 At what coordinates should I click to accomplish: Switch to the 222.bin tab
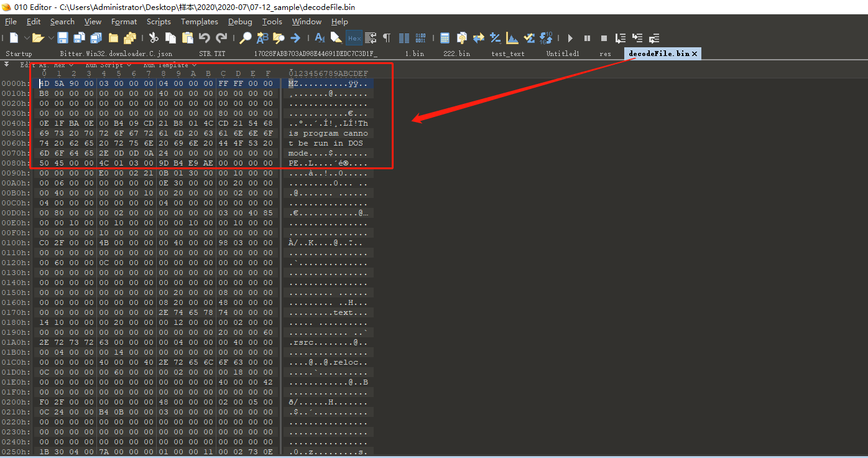[457, 54]
